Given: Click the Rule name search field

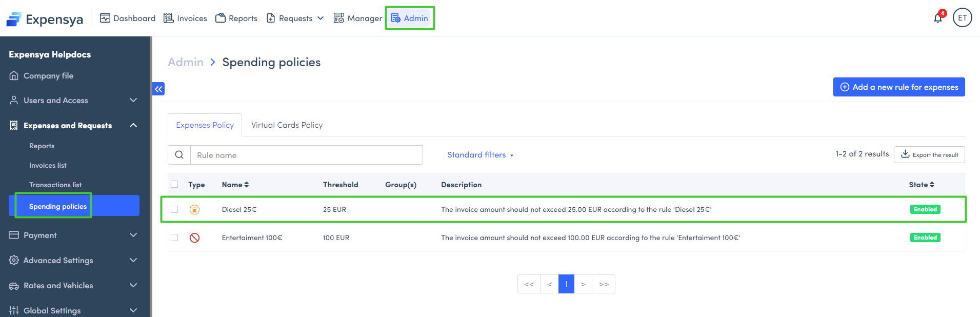Looking at the screenshot, I should tap(306, 155).
